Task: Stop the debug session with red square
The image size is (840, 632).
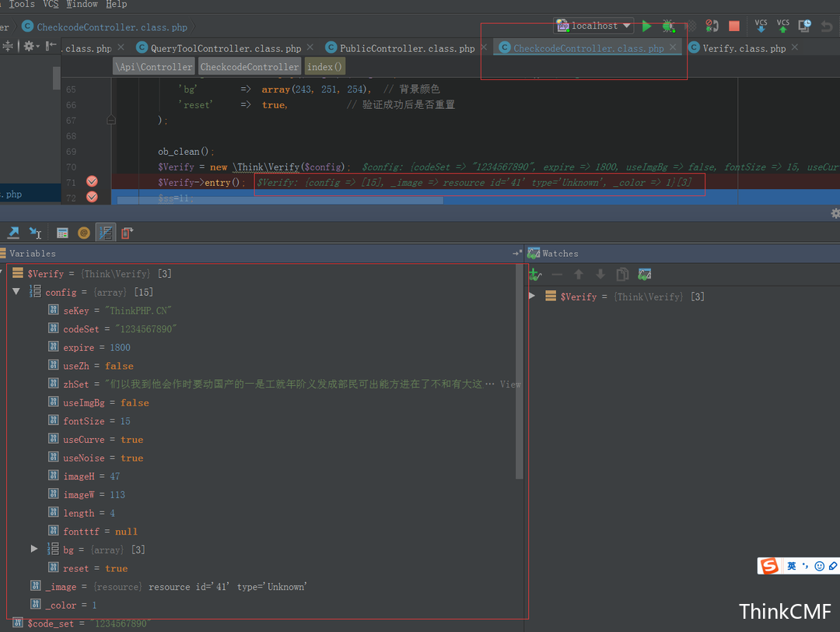Action: click(734, 26)
